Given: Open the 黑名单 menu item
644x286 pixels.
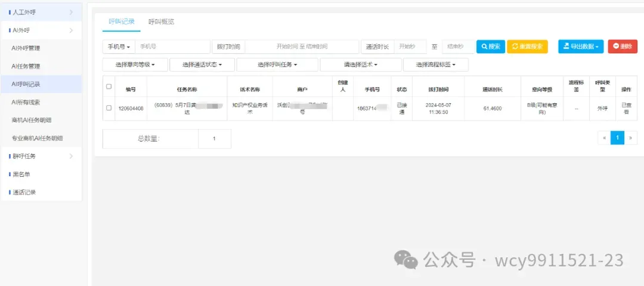Looking at the screenshot, I should (x=21, y=174).
